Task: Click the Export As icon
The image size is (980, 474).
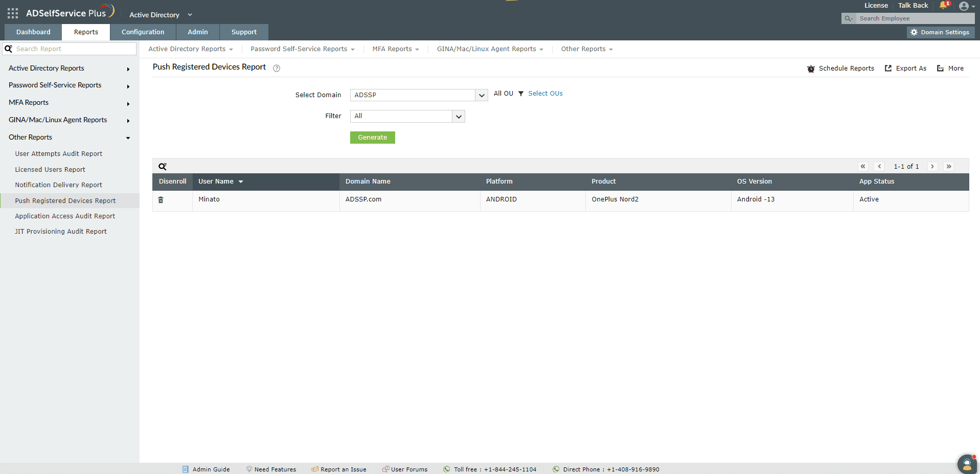Action: (888, 68)
